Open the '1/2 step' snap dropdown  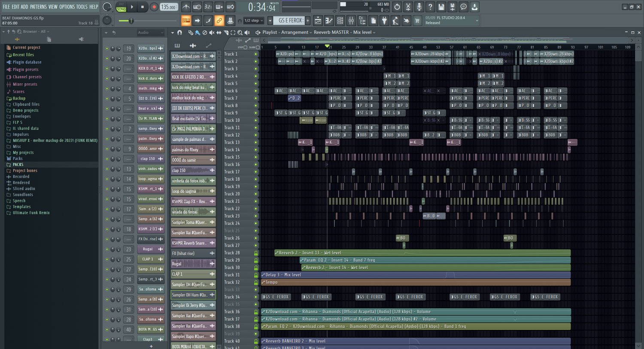pyautogui.click(x=254, y=21)
